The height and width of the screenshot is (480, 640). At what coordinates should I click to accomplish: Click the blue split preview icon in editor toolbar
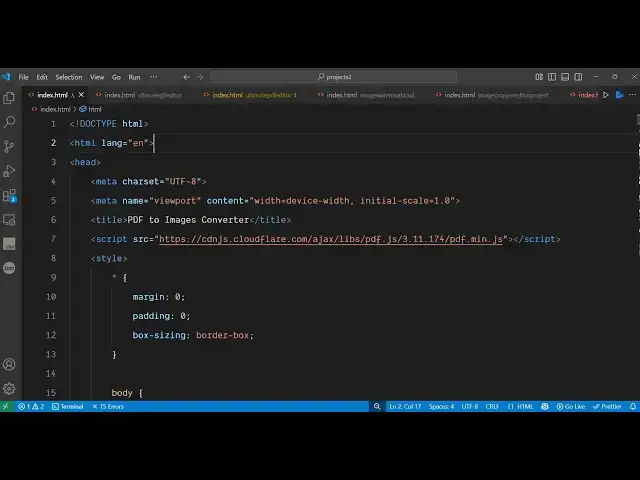coord(619,95)
